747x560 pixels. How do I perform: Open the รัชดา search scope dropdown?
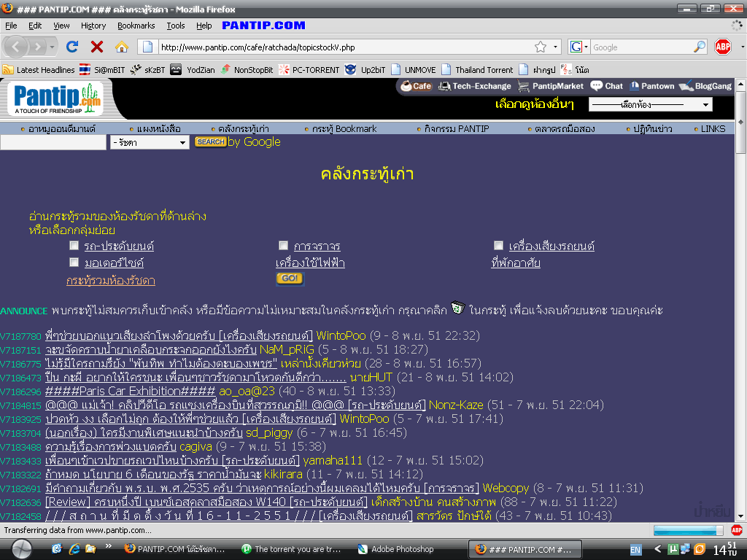[x=150, y=143]
